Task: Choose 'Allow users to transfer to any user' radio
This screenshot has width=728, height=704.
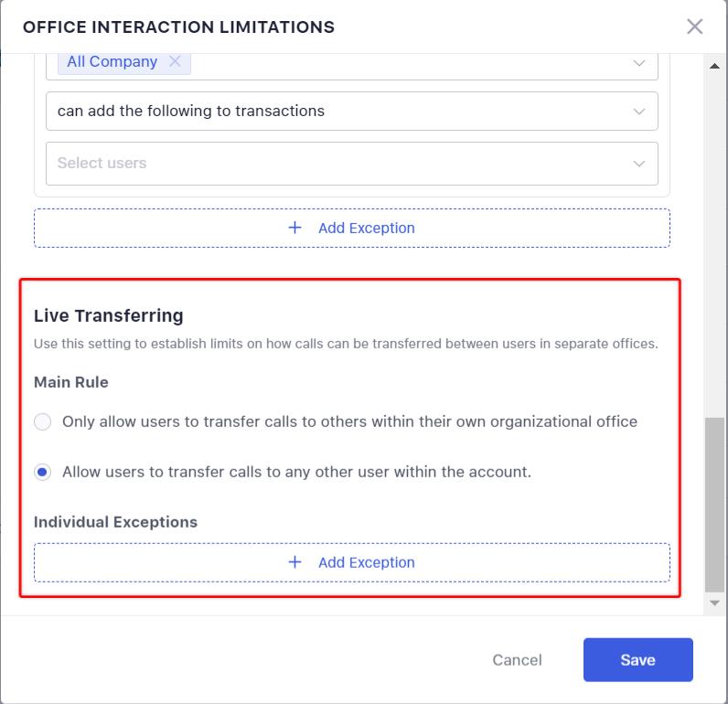Action: click(43, 472)
